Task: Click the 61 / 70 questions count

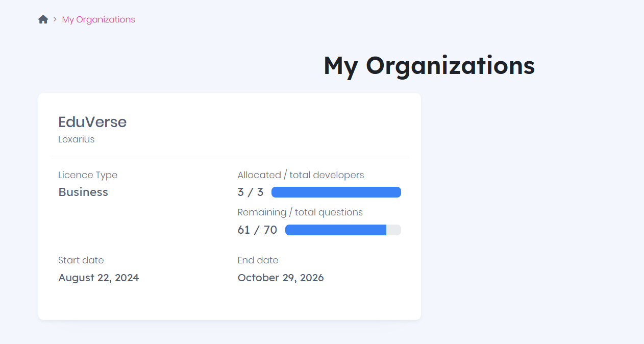Action: pyautogui.click(x=257, y=230)
